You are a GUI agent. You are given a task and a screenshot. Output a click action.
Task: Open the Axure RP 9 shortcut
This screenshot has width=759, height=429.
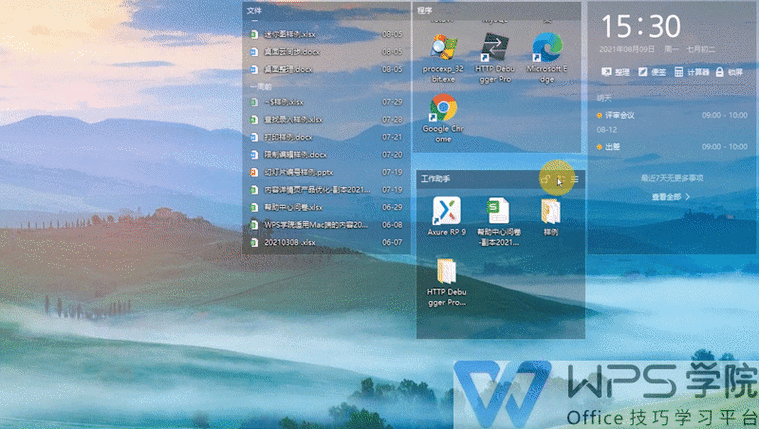[x=446, y=216]
